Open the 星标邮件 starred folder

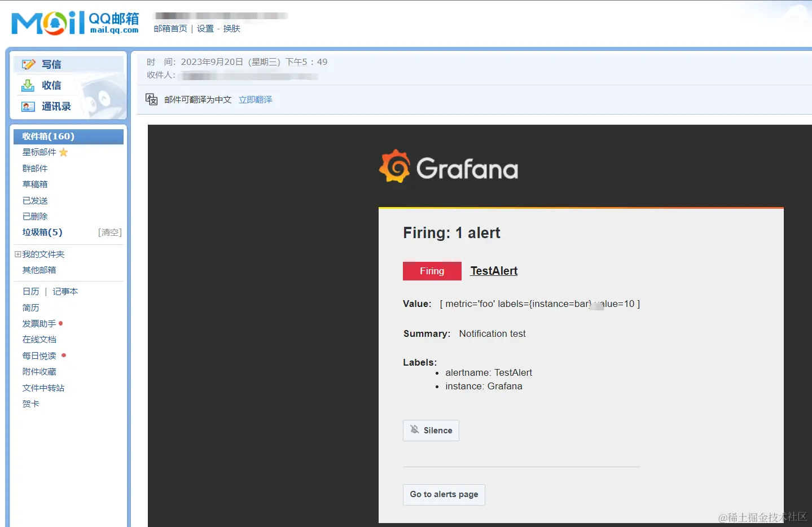coord(39,152)
